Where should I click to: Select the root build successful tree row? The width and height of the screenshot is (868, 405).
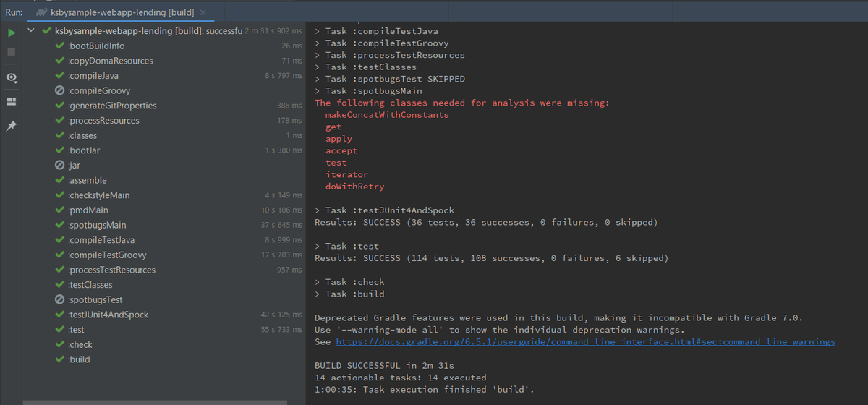(x=165, y=31)
